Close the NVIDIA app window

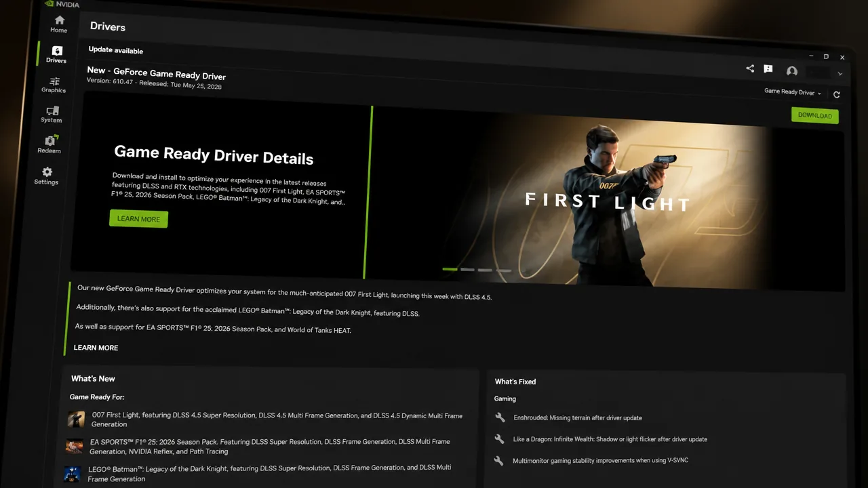pyautogui.click(x=842, y=58)
